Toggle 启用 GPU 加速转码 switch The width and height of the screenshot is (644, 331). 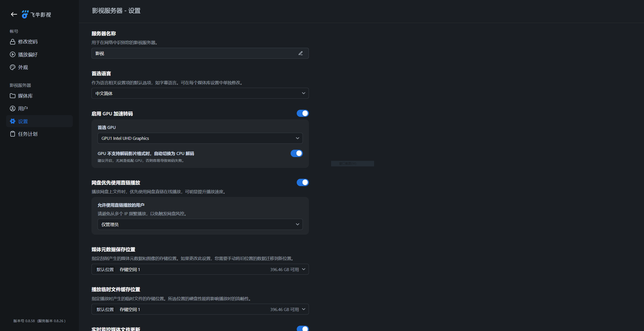point(303,113)
